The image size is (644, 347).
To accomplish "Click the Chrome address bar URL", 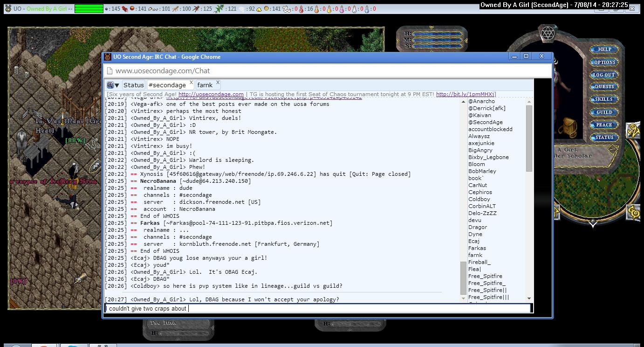I will pos(163,71).
